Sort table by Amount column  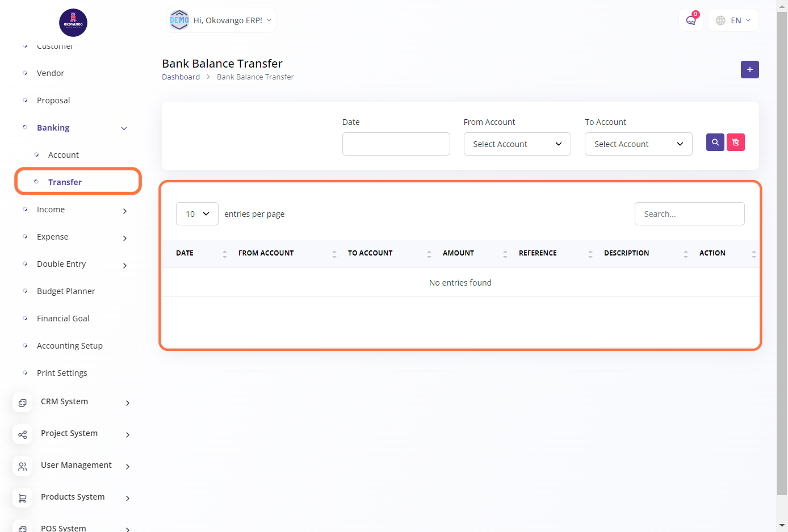pos(458,253)
